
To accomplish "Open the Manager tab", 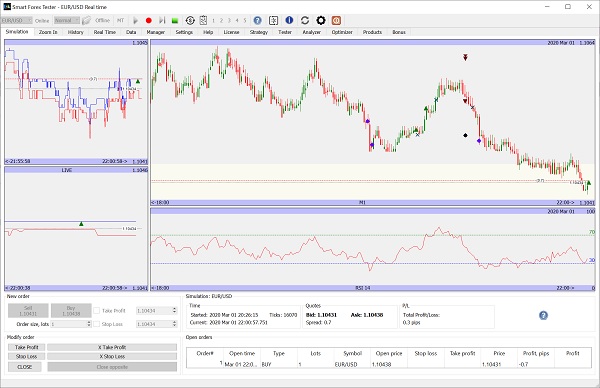I will coord(156,32).
